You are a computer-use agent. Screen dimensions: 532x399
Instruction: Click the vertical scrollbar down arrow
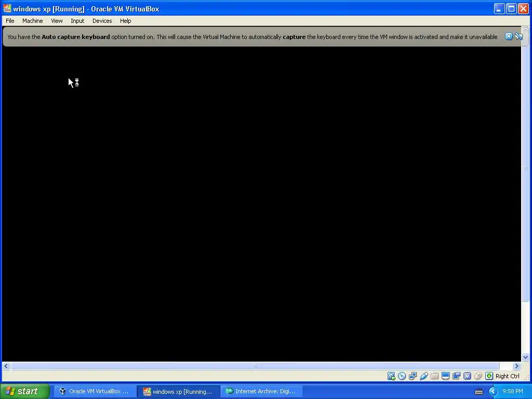click(x=526, y=357)
